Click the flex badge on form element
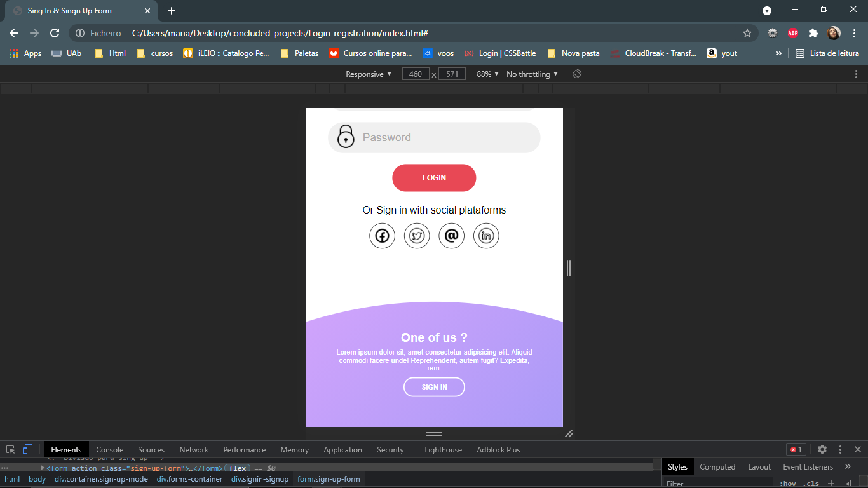This screenshot has height=488, width=868. (x=238, y=468)
